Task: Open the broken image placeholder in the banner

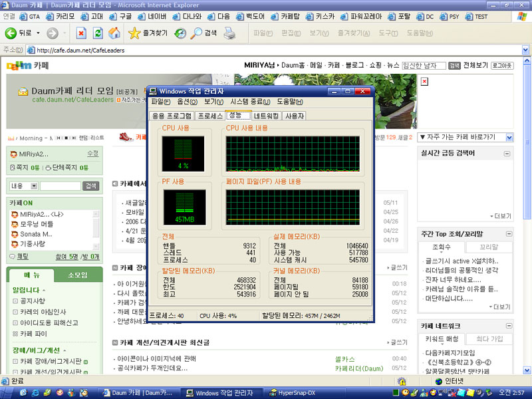Action: [424, 81]
